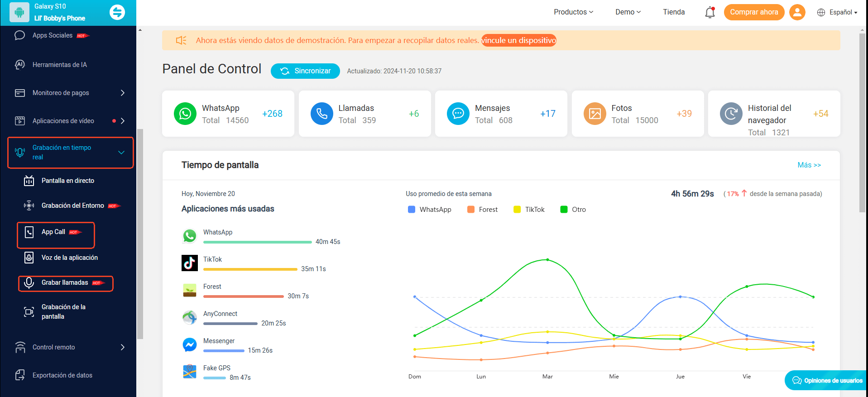The height and width of the screenshot is (397, 868).
Task: Open the Demo dropdown menu
Action: pos(628,12)
